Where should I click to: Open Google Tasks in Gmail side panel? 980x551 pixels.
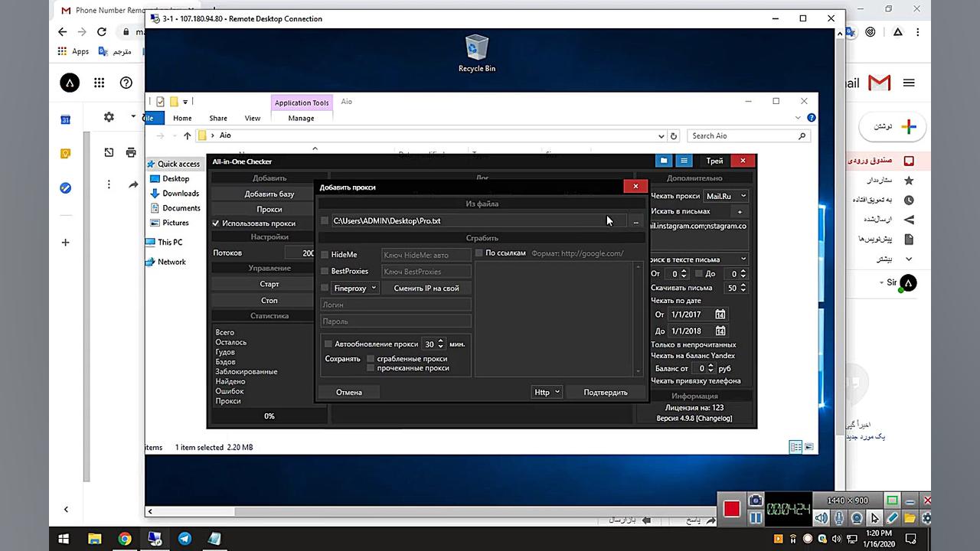(66, 187)
